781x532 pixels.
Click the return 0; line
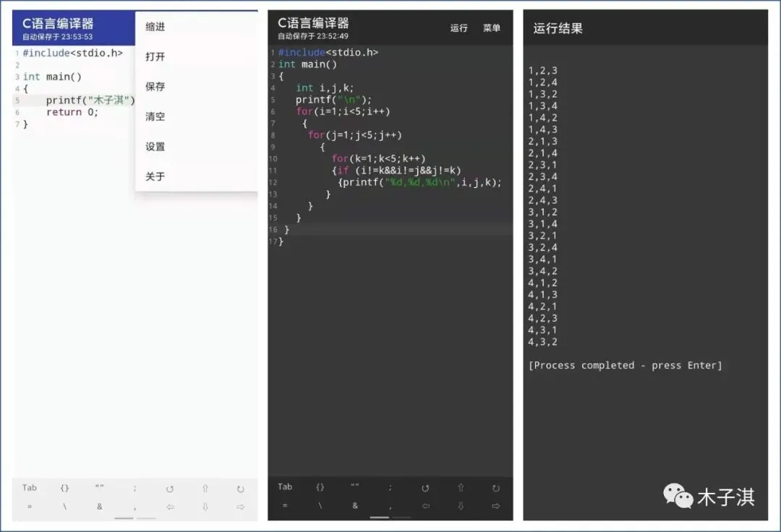pyautogui.click(x=72, y=112)
